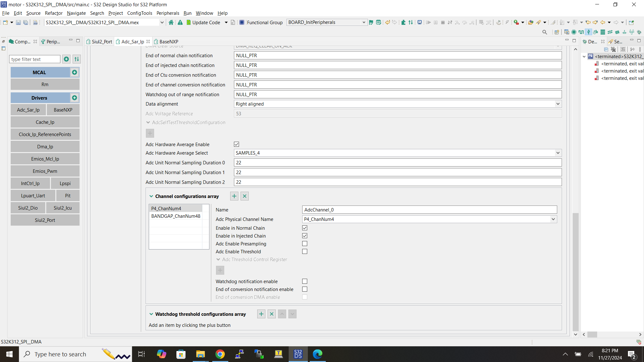The width and height of the screenshot is (644, 362).
Task: Open the Peripherals tool icon
Action: pos(588,32)
